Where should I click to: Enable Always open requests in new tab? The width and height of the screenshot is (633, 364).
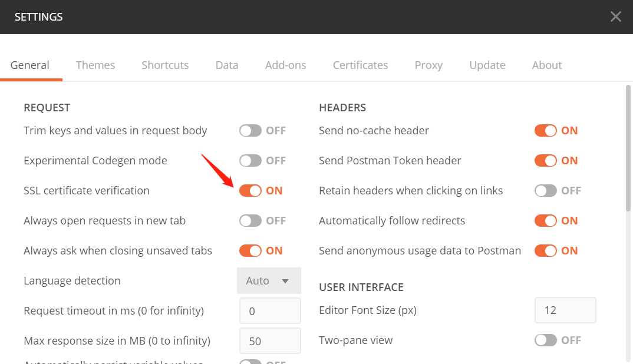pyautogui.click(x=250, y=221)
